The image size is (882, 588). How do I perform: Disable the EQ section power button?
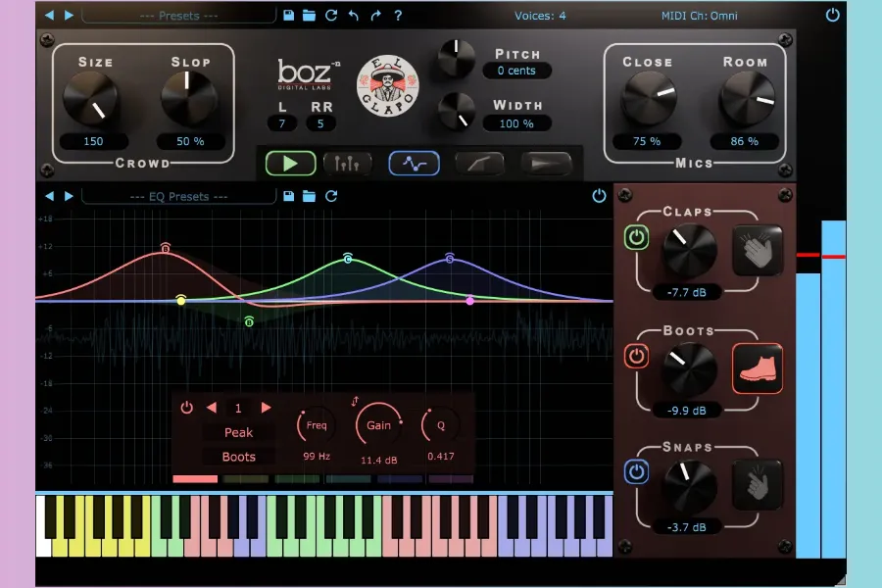599,196
